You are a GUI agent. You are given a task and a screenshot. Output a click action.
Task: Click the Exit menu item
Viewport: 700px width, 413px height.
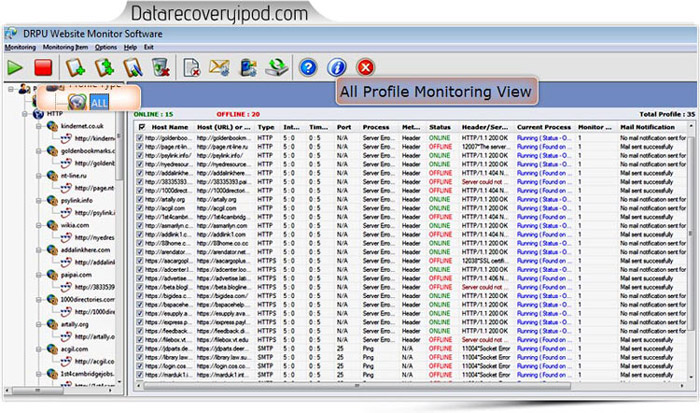(x=149, y=47)
